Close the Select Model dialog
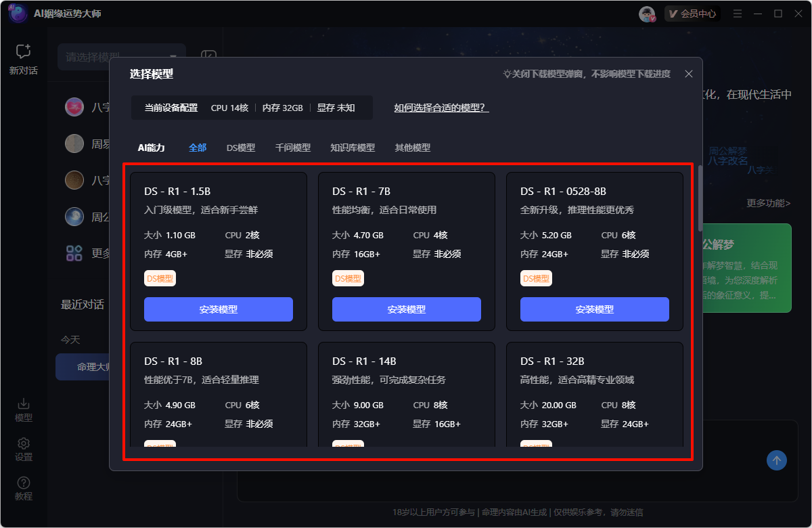This screenshot has width=812, height=528. tap(689, 74)
